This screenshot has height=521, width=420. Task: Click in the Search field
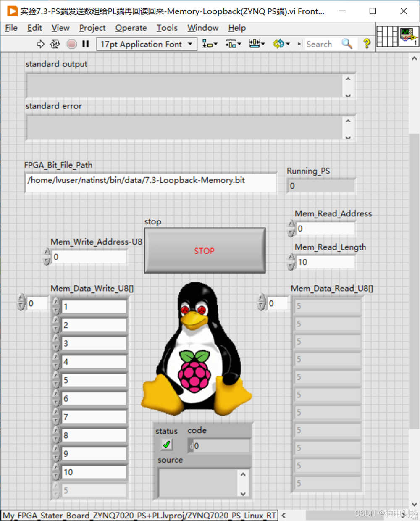click(x=323, y=44)
